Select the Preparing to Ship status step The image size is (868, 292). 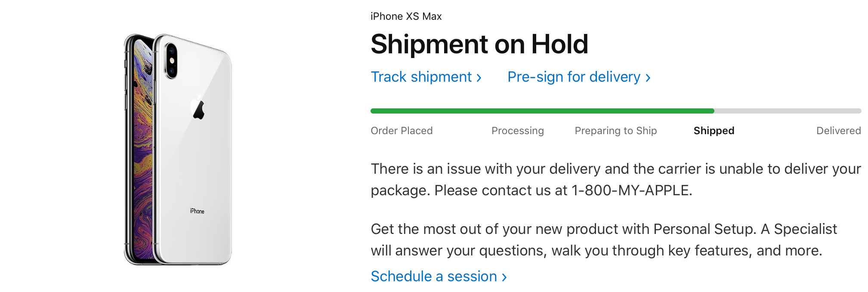[x=615, y=131]
